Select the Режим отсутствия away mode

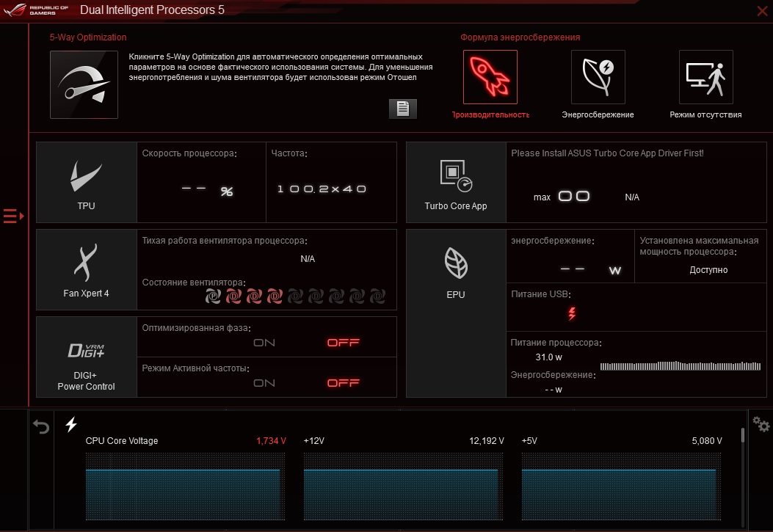pyautogui.click(x=706, y=77)
